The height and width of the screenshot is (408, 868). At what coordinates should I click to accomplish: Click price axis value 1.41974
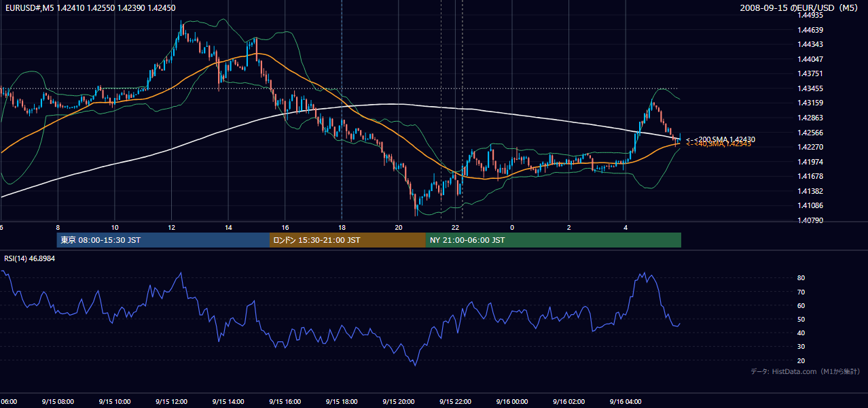(812, 162)
